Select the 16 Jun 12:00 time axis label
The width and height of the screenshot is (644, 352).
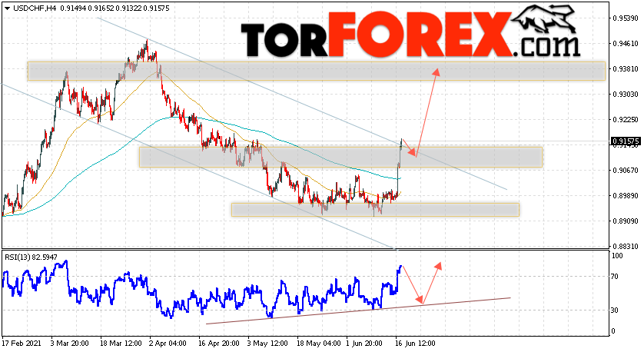[x=415, y=343]
